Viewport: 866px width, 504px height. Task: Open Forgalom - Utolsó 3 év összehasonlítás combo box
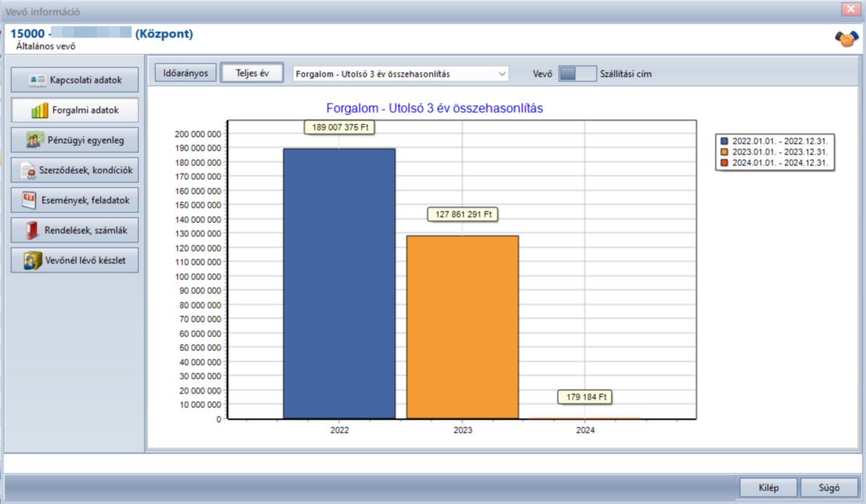pos(400,74)
